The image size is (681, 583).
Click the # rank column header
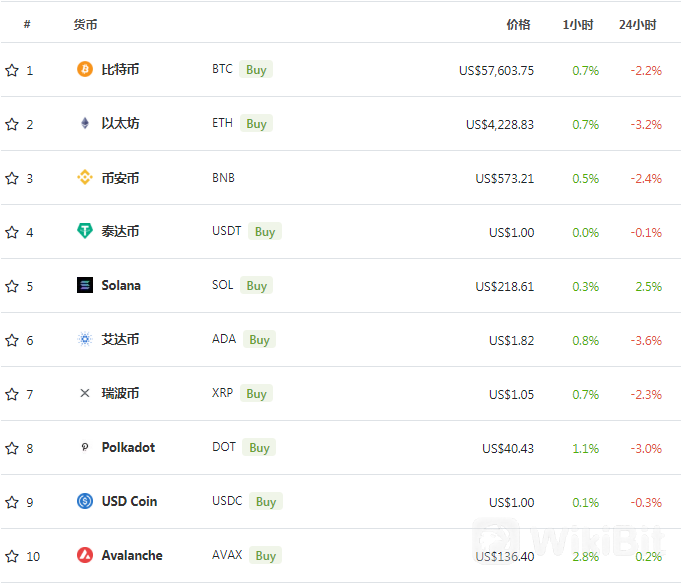pos(27,24)
